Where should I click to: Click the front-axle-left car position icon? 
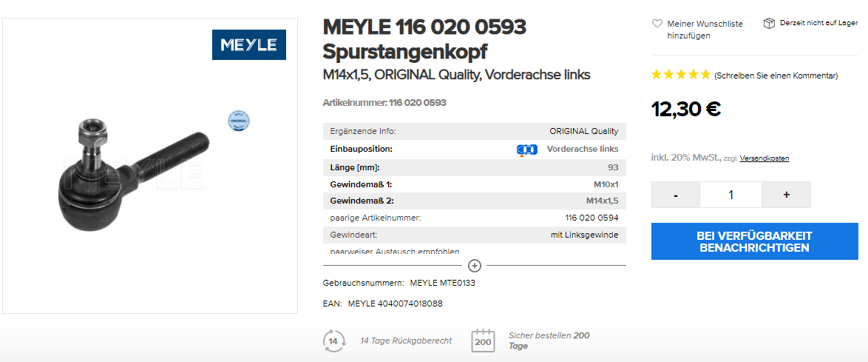526,150
